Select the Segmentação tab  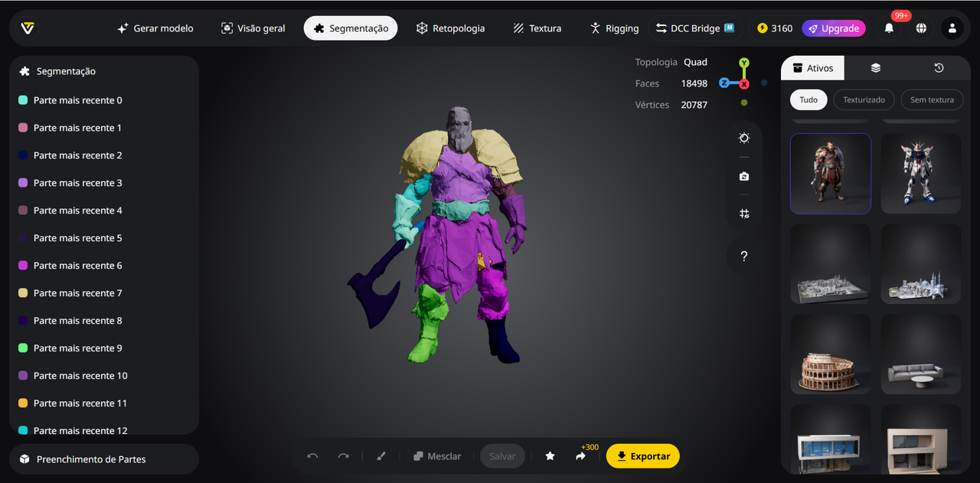click(x=351, y=28)
